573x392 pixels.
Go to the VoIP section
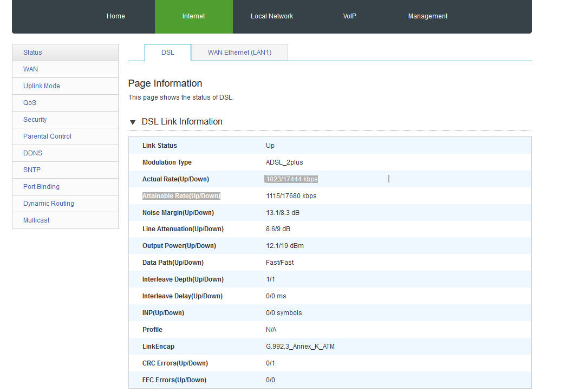pos(349,16)
